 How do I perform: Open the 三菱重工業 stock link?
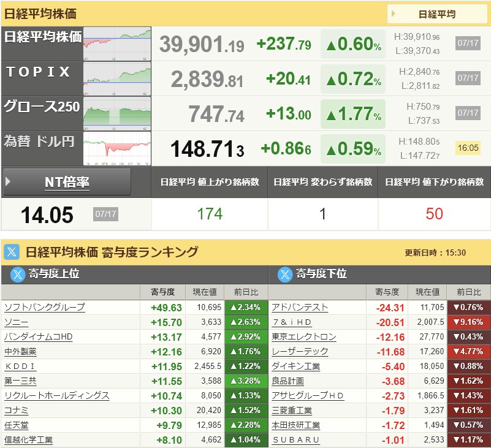click(x=292, y=410)
